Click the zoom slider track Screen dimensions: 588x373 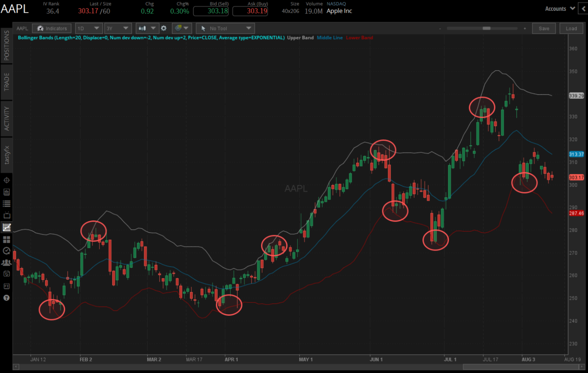482,28
